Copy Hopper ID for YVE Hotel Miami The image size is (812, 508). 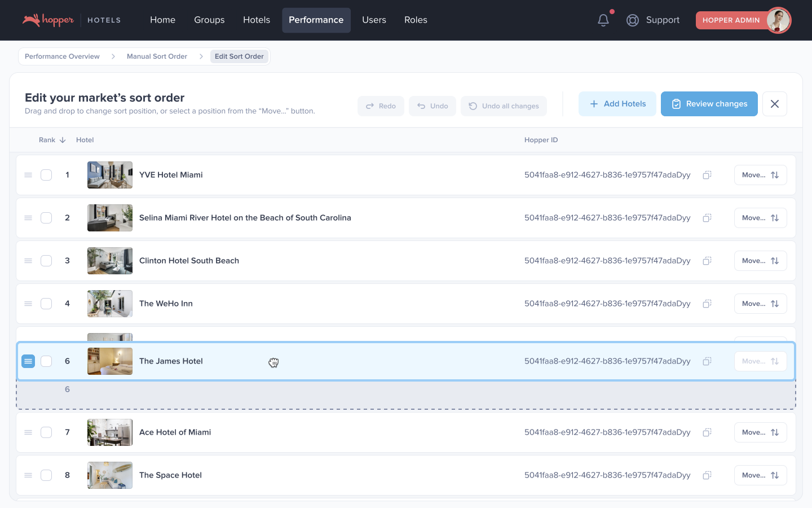pyautogui.click(x=707, y=175)
